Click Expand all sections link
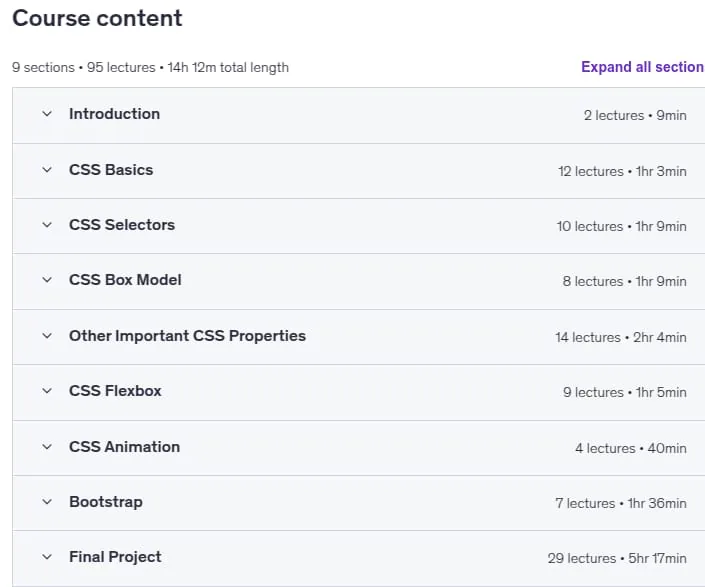This screenshot has width=705, height=587. coord(643,67)
